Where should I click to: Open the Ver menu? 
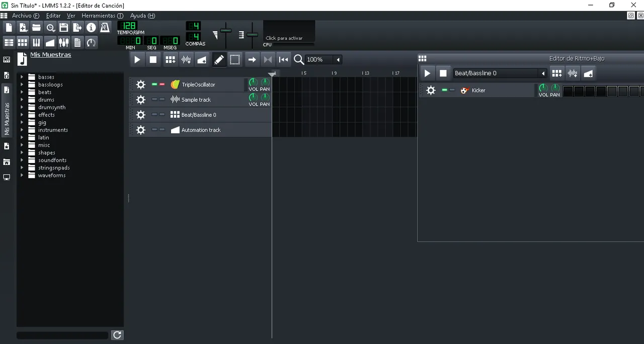71,16
